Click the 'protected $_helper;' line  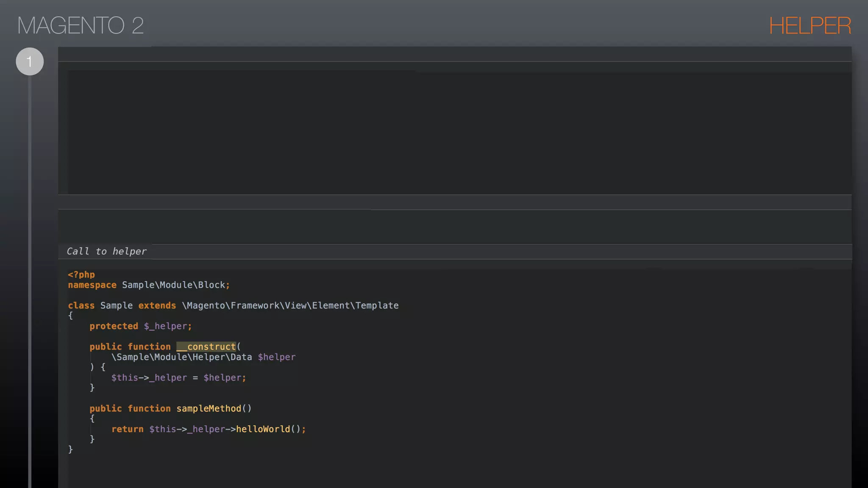tap(140, 326)
